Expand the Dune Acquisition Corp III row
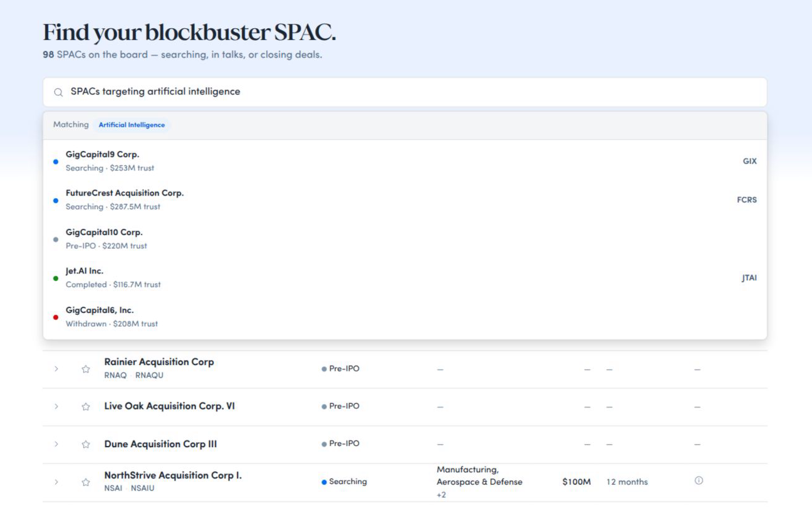Viewport: 812px width, 508px height. click(56, 444)
